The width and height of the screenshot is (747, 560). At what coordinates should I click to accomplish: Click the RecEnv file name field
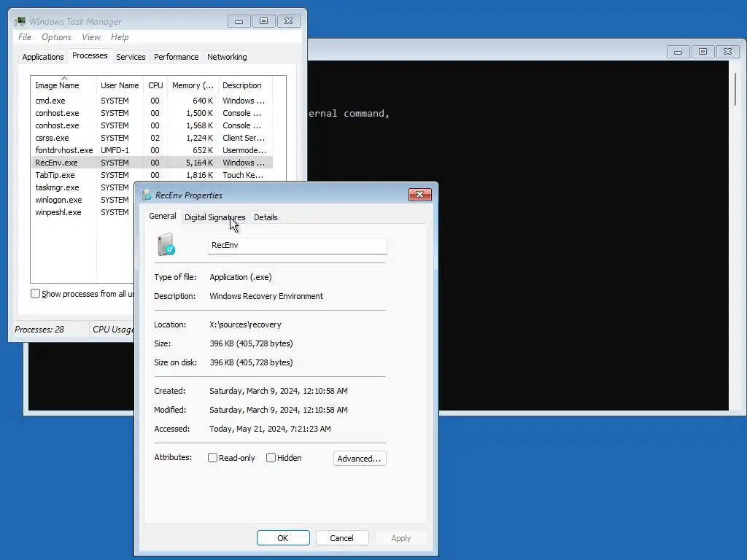pos(298,245)
